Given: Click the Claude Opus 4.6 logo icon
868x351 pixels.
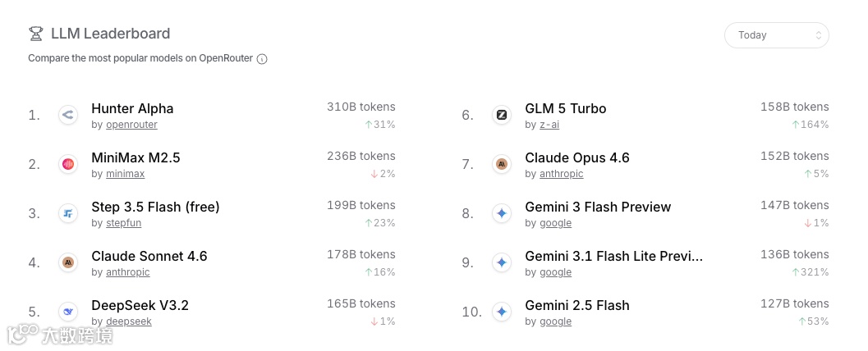Looking at the screenshot, I should [502, 164].
